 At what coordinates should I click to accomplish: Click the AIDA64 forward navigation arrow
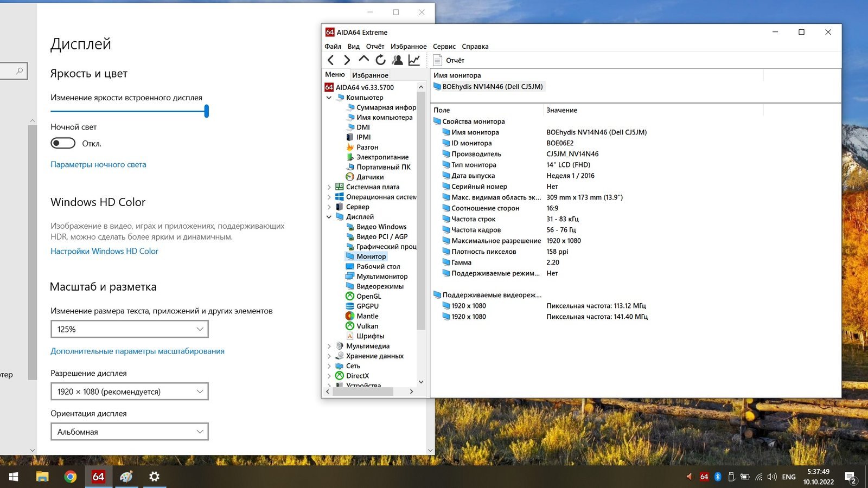(347, 60)
